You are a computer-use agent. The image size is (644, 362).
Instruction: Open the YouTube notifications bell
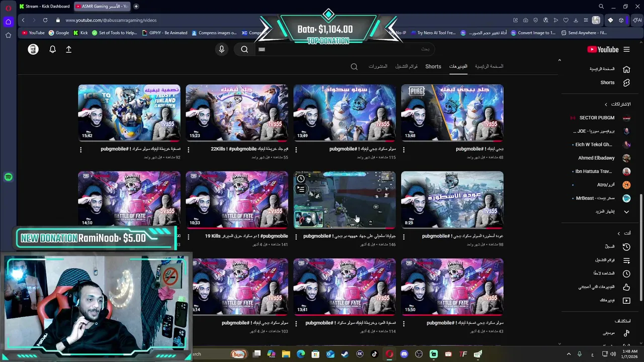pyautogui.click(x=52, y=49)
